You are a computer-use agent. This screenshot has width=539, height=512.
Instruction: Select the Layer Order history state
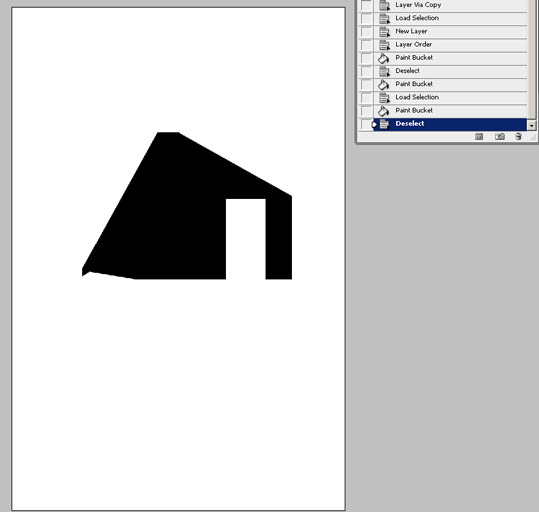[450, 45]
